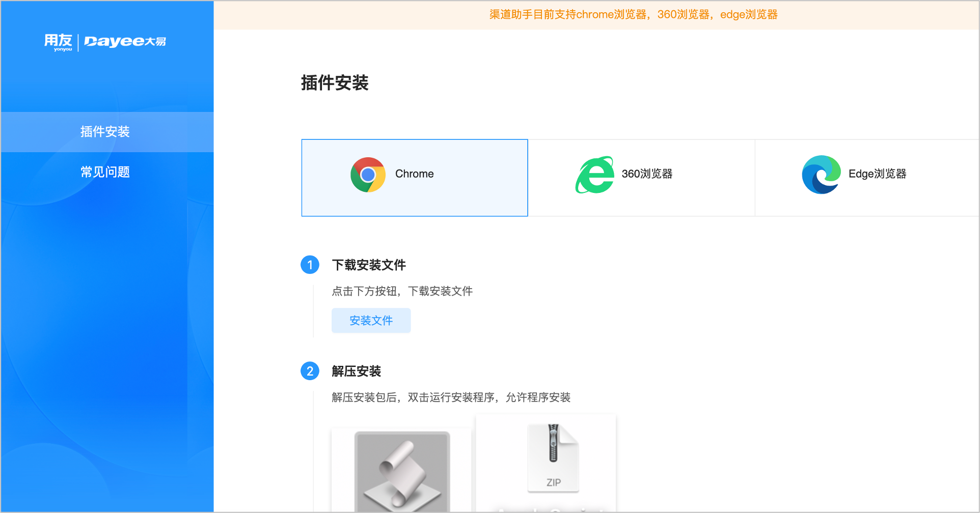Screen dimensions: 980x513
Task: Click the script installer thumbnail image
Action: coord(402,471)
